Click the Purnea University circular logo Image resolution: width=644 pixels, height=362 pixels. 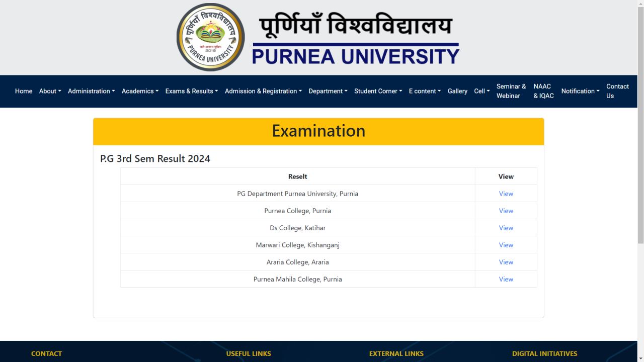[210, 37]
